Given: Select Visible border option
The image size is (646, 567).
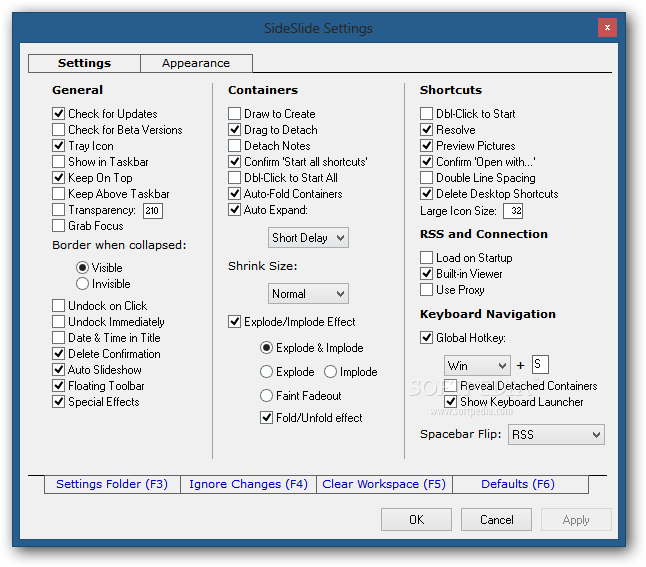Looking at the screenshot, I should [82, 267].
